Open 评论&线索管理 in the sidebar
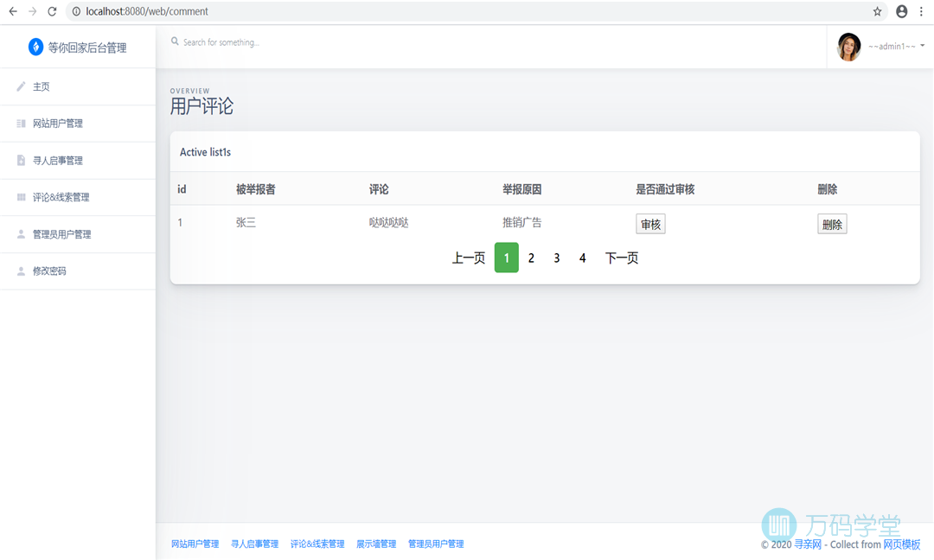The image size is (934, 560). (x=61, y=197)
